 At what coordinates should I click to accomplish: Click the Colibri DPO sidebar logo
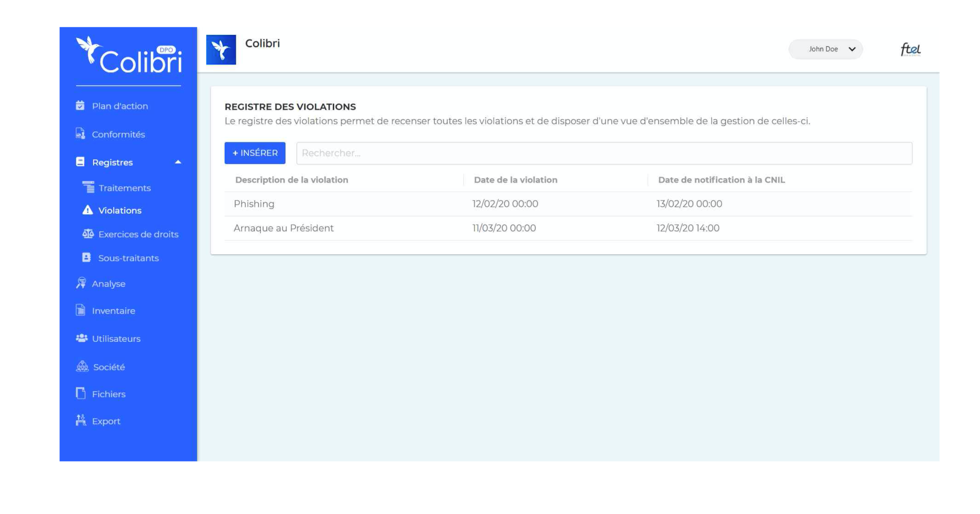coord(129,55)
